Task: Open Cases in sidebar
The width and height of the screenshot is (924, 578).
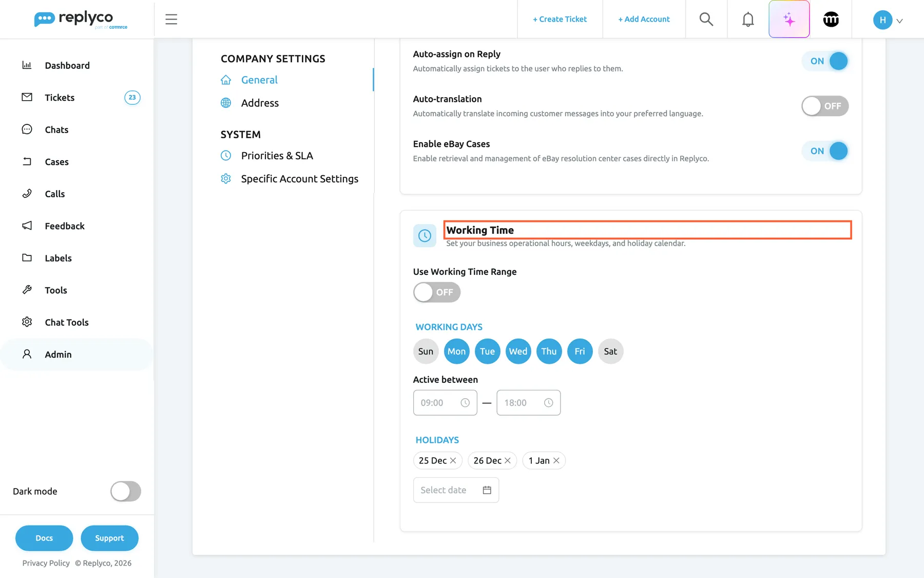Action: coord(77,162)
